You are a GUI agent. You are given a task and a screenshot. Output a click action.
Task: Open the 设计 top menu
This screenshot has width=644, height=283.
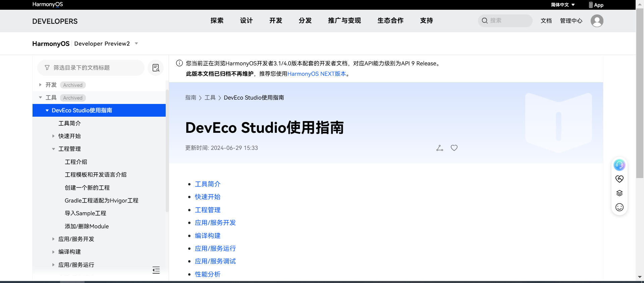coord(246,20)
